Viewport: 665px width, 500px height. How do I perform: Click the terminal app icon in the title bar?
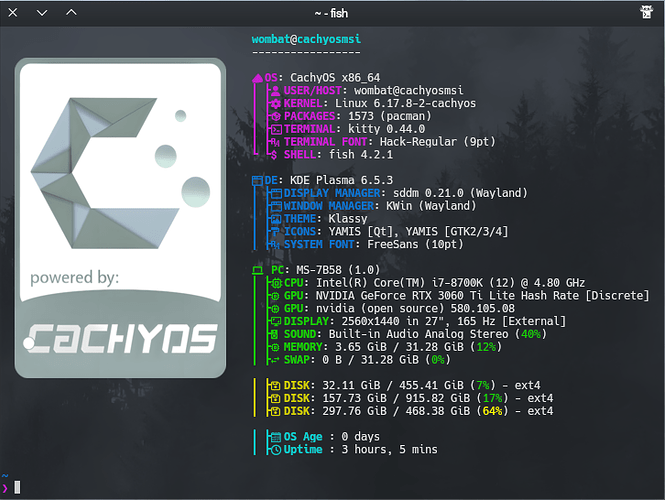(646, 12)
